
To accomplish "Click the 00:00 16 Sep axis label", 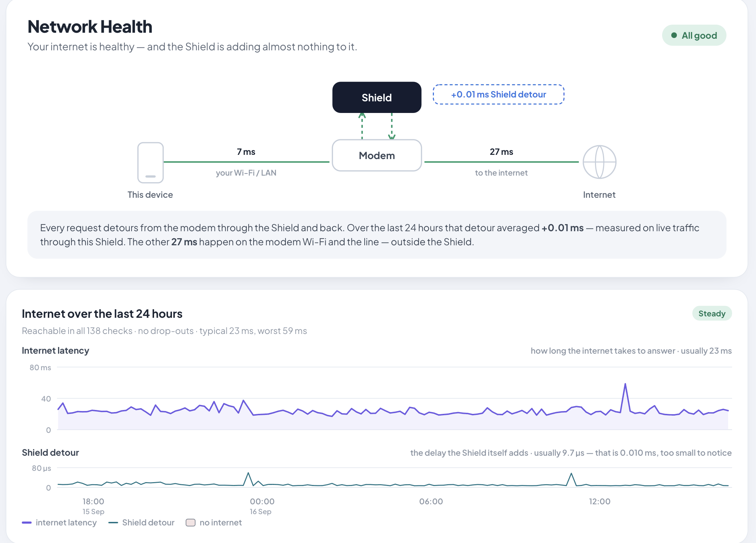I will tap(262, 506).
